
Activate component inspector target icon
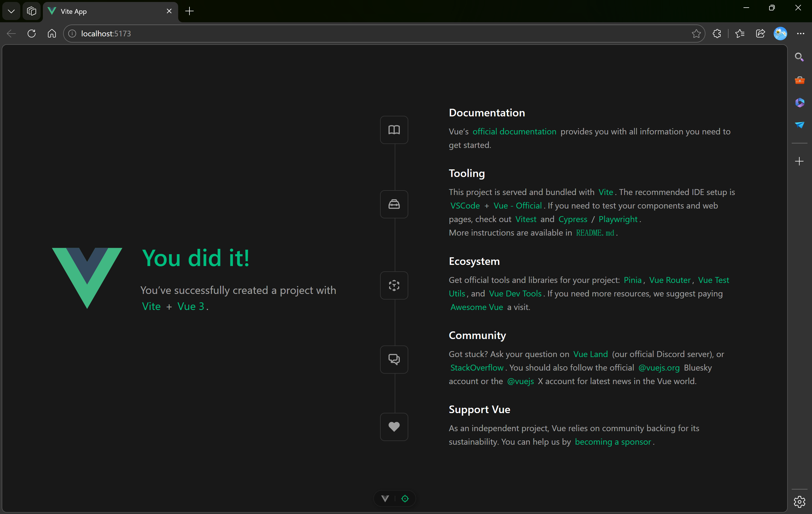[x=405, y=499]
